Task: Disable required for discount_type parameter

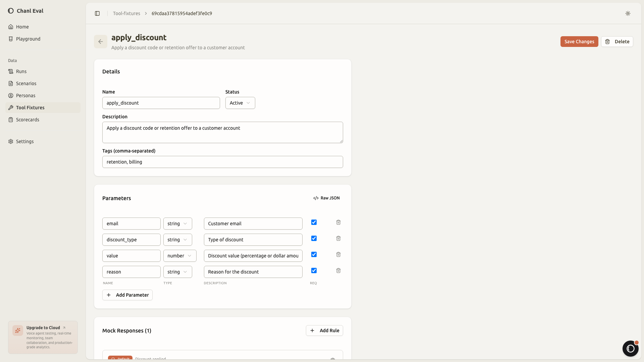Action: 314,238
